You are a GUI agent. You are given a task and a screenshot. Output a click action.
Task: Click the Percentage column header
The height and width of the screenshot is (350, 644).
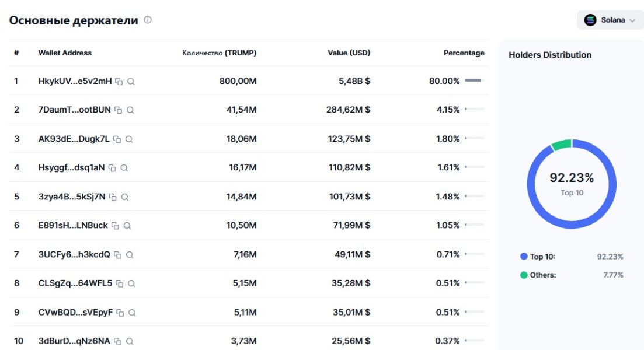464,52
